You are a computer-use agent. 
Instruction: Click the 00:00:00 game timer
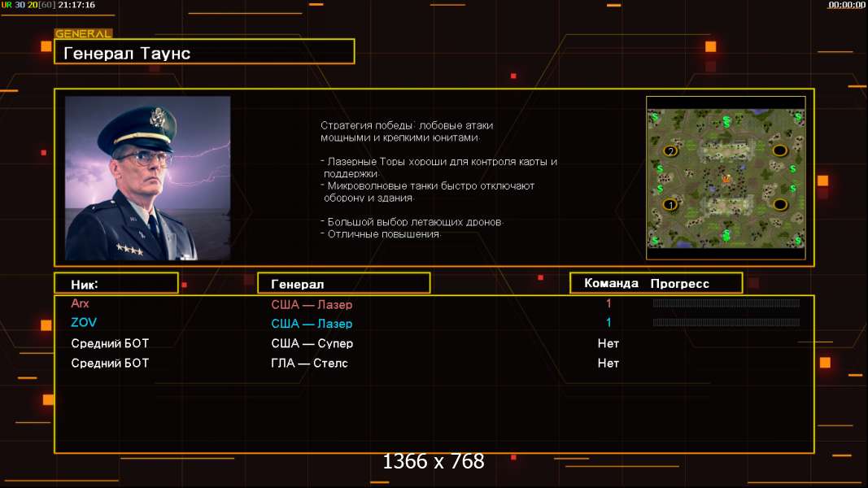(x=846, y=5)
